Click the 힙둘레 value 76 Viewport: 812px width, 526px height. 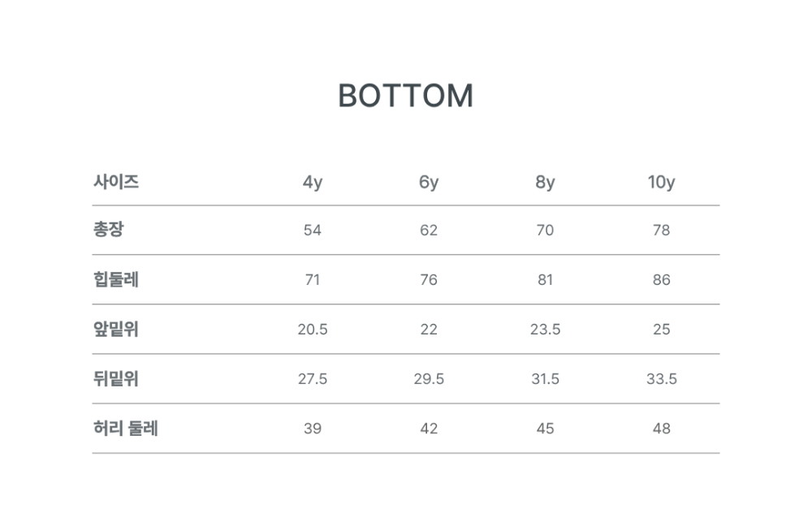(x=428, y=279)
